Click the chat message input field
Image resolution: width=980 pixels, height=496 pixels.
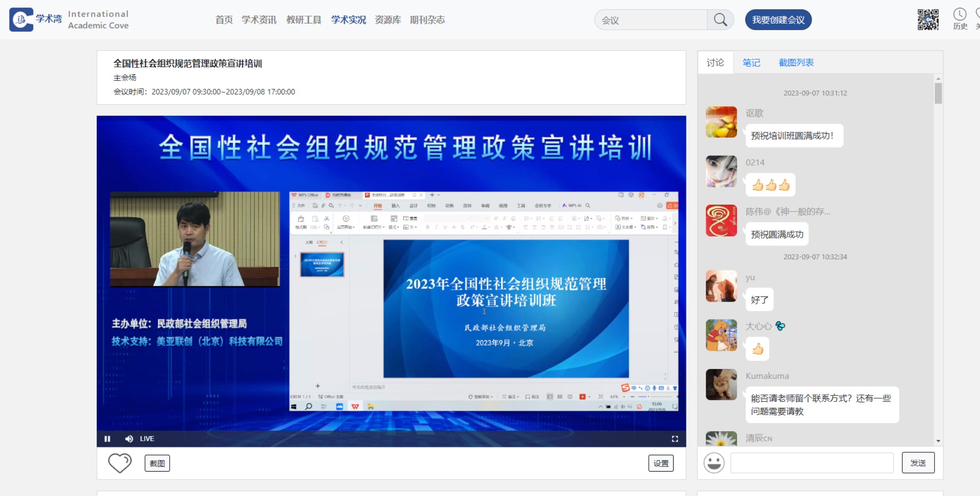click(812, 463)
